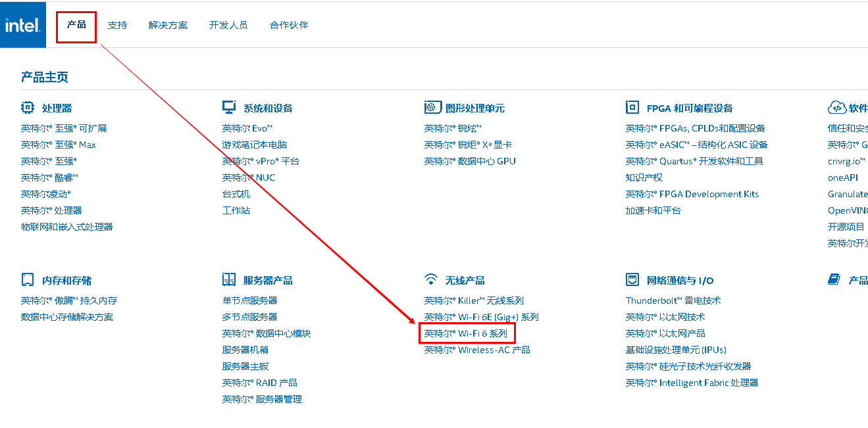
Task: Open 数据中心存储解决方案 link
Action: click(67, 317)
